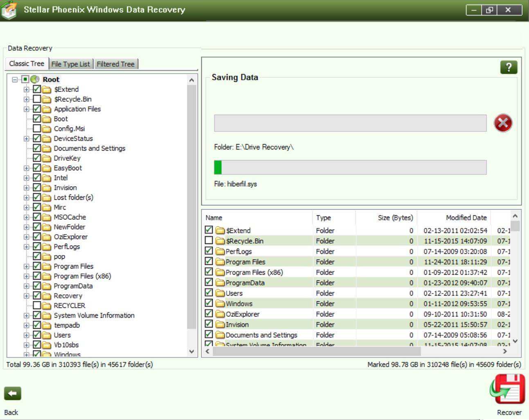The width and height of the screenshot is (529, 420).
Task: Uncheck the Windows folder checkbox in file list
Action: (209, 303)
